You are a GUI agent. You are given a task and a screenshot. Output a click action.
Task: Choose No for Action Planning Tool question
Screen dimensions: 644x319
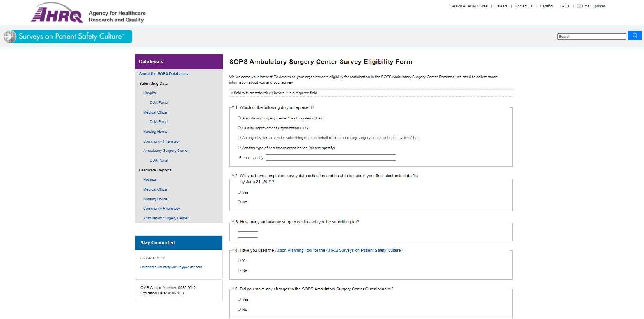(x=239, y=271)
